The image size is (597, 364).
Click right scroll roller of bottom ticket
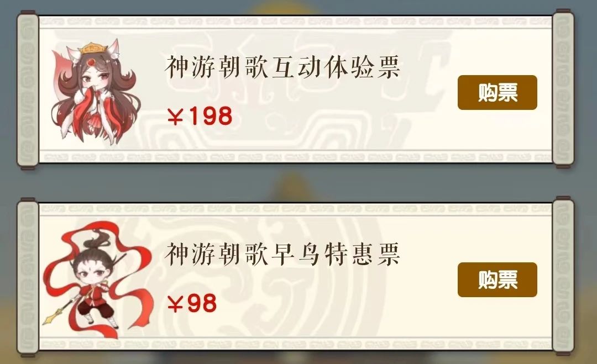563,277
